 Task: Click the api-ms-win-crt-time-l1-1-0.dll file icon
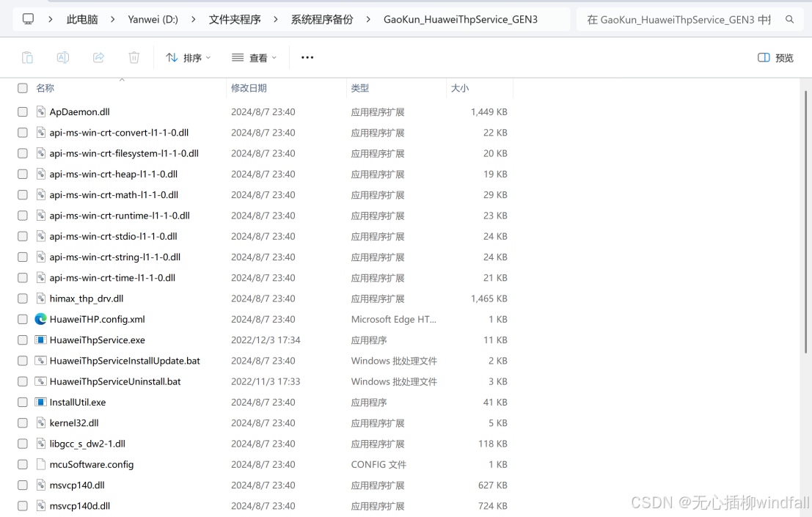[41, 278]
